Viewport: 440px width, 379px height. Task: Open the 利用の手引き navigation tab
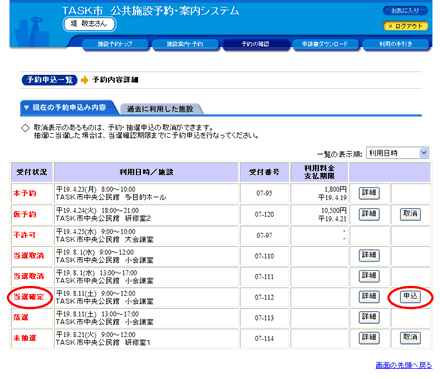(x=396, y=44)
